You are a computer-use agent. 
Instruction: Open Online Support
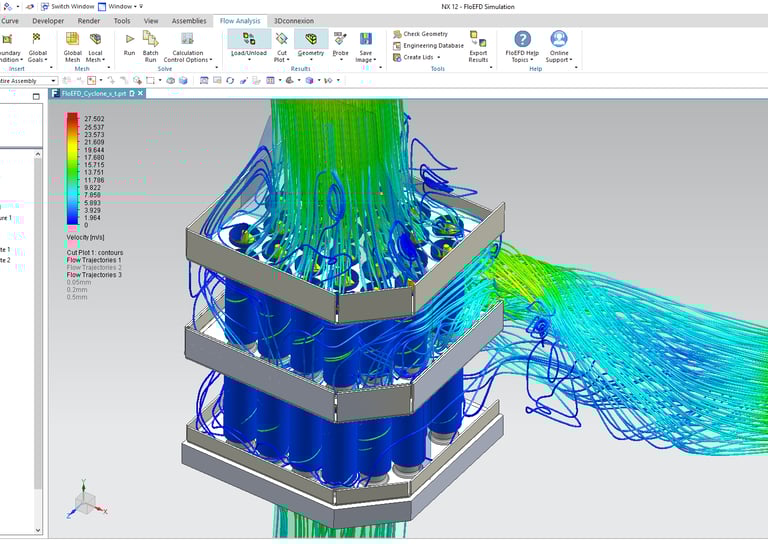[559, 47]
